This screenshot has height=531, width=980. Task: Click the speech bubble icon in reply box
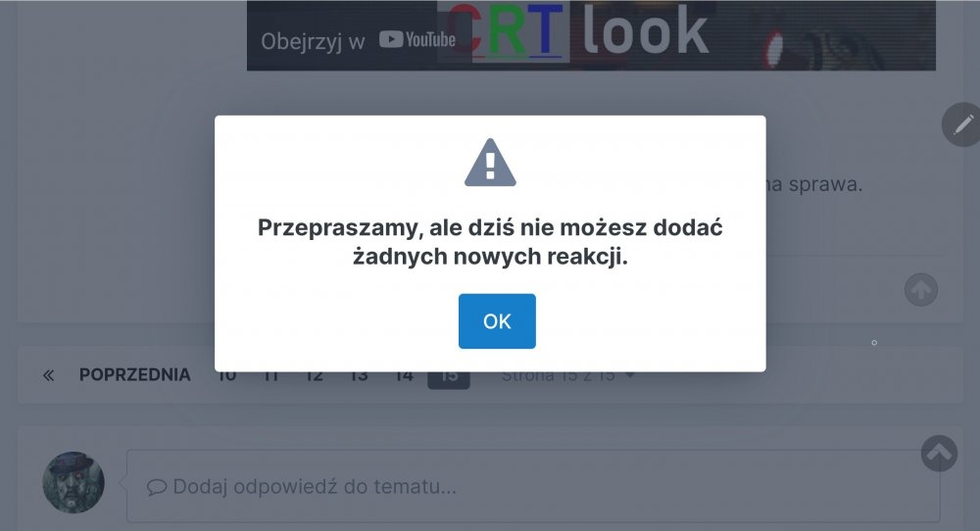(x=156, y=487)
